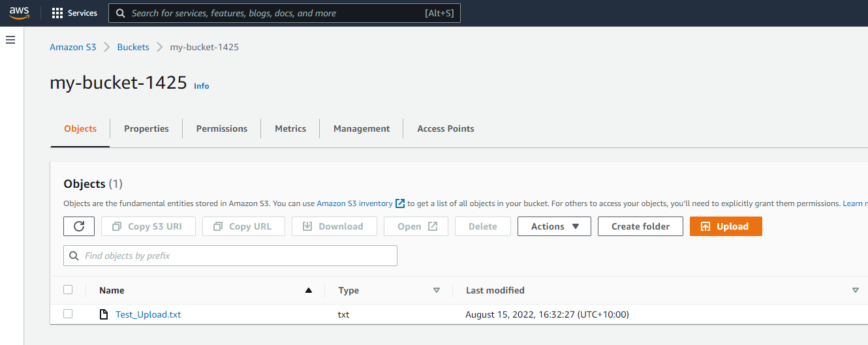Open the Permissions tab

[x=222, y=128]
